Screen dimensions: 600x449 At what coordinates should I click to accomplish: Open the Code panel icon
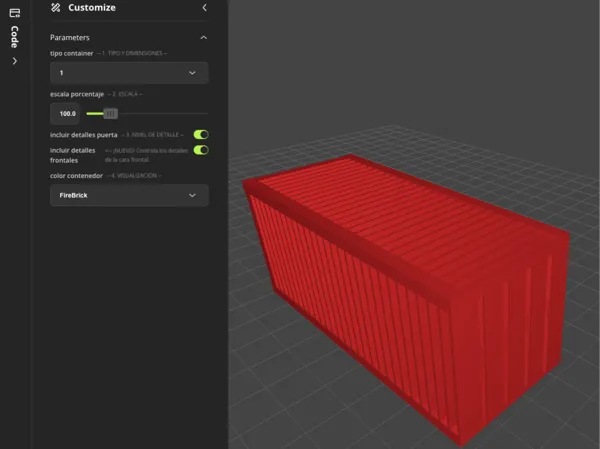click(x=15, y=13)
